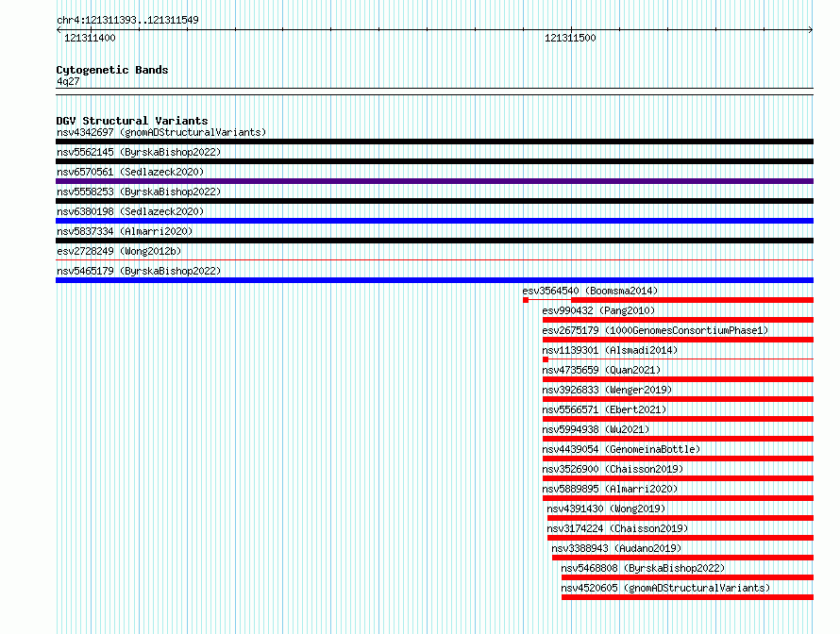Select variant nsv4391430 (Wong2019) label

tap(606, 509)
